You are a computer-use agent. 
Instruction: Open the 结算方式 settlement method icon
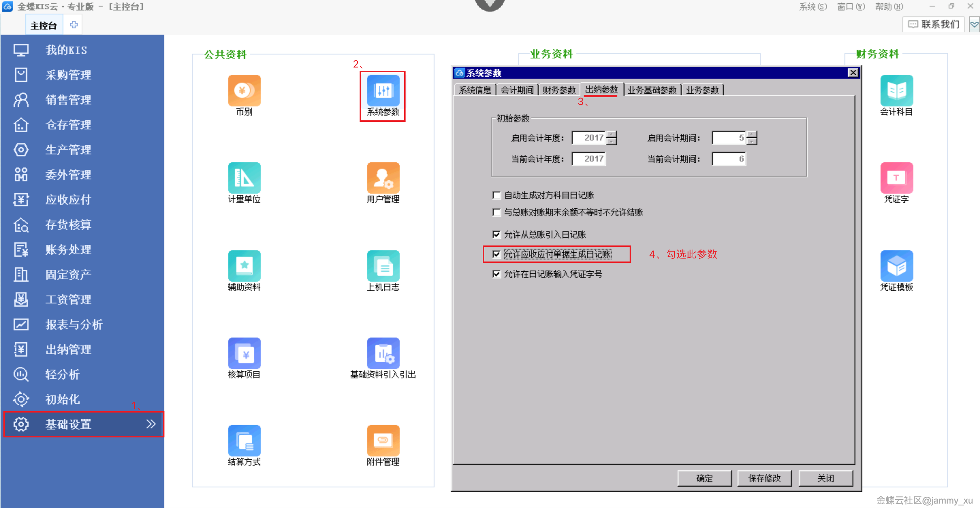244,440
